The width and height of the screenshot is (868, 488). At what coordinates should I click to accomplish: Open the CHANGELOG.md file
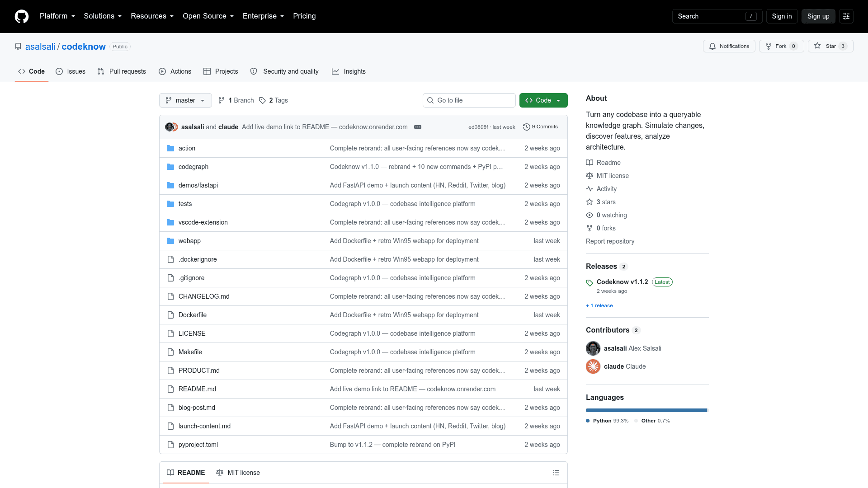tap(204, 296)
